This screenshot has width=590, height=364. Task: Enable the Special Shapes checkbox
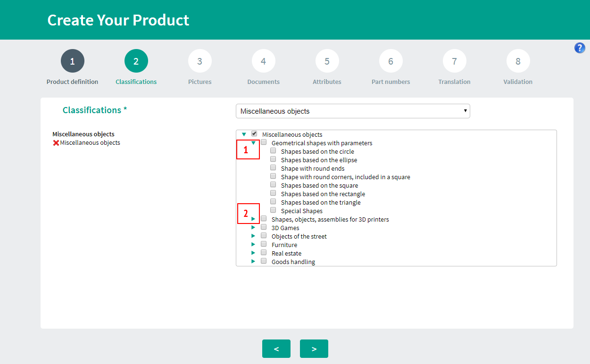pos(273,210)
